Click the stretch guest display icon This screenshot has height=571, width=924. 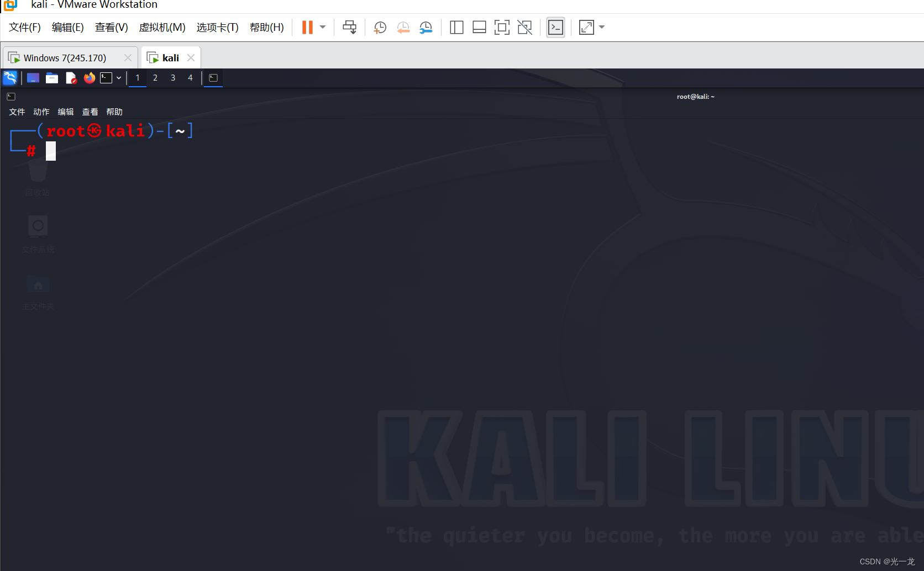tap(586, 27)
